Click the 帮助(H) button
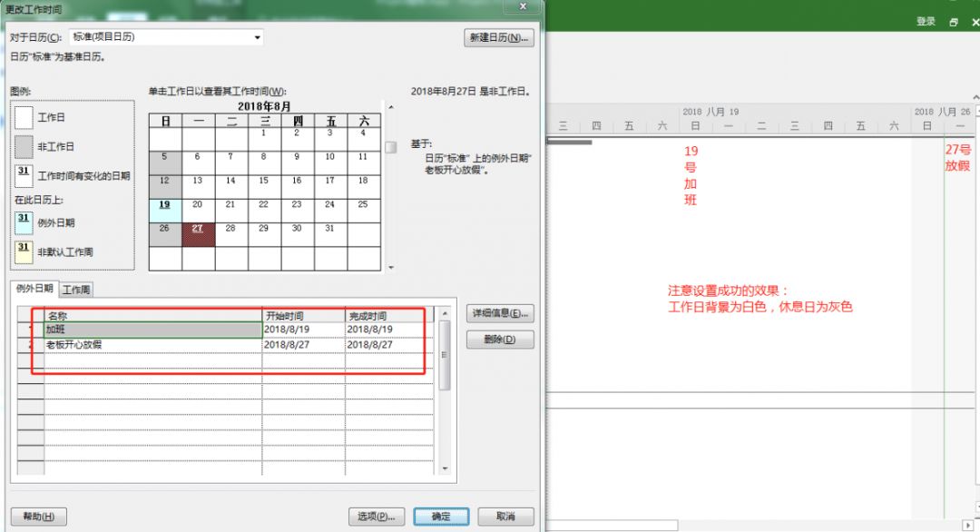The image size is (980, 532). [39, 517]
